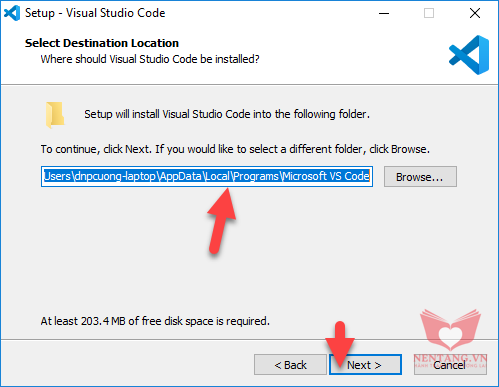Click the "Setup - Visual Studio Code" title text
499x387 pixels.
[95, 13]
